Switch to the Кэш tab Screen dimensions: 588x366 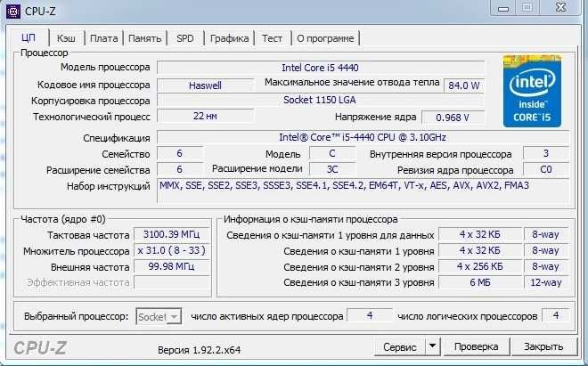coord(66,38)
